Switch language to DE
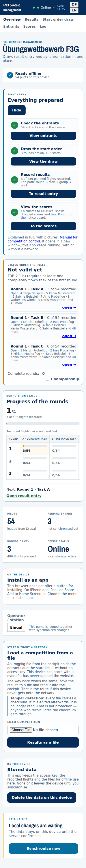Image resolution: width=86 pixels, height=868 pixels. tap(74, 5)
